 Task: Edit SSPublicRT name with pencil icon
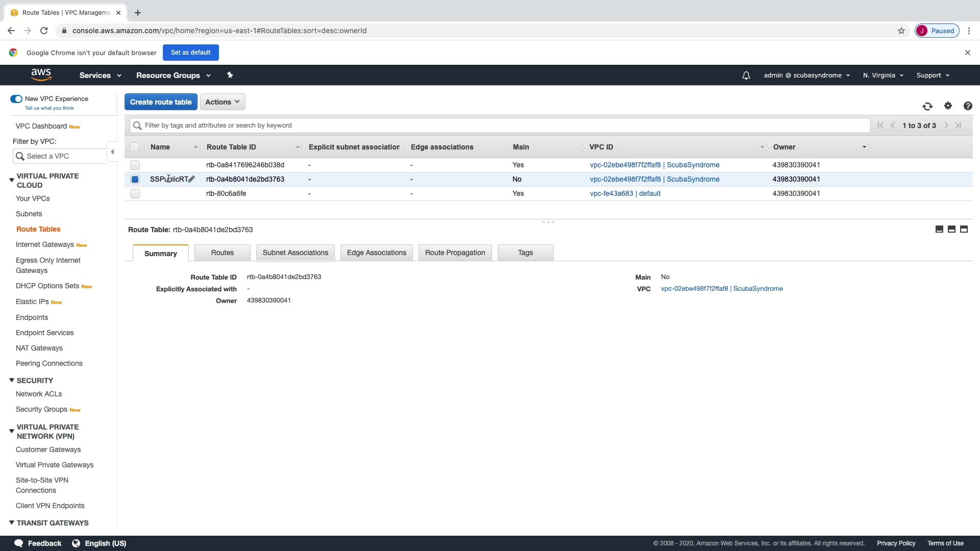192,179
